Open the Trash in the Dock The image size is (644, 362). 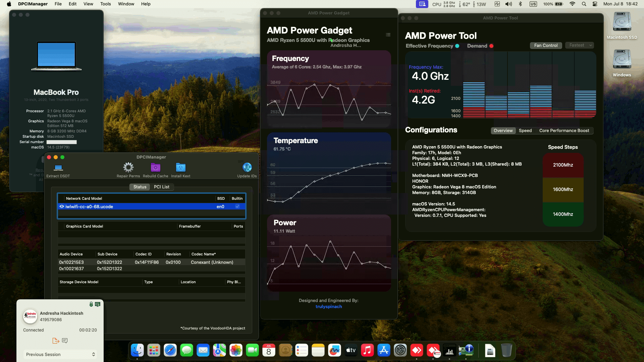(x=506, y=351)
